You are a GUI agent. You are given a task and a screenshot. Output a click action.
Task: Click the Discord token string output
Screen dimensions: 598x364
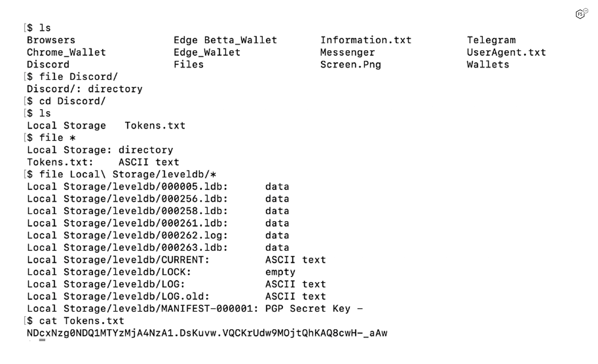207,333
